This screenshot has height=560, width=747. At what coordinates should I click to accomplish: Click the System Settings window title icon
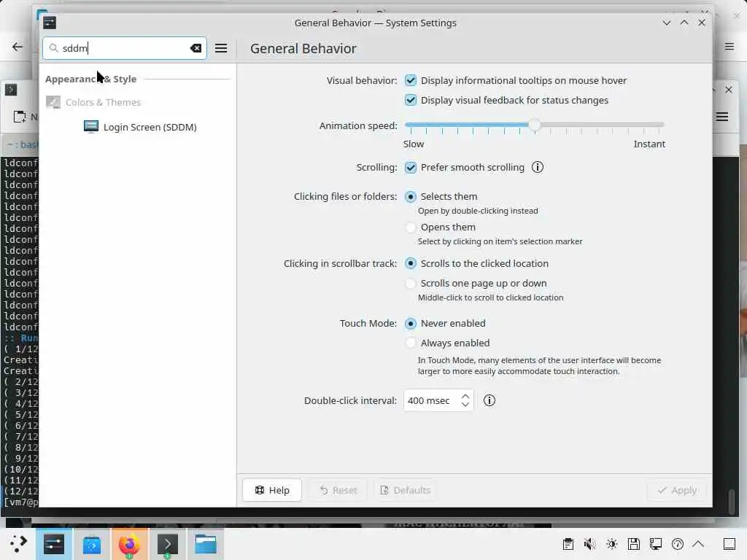pos(50,23)
